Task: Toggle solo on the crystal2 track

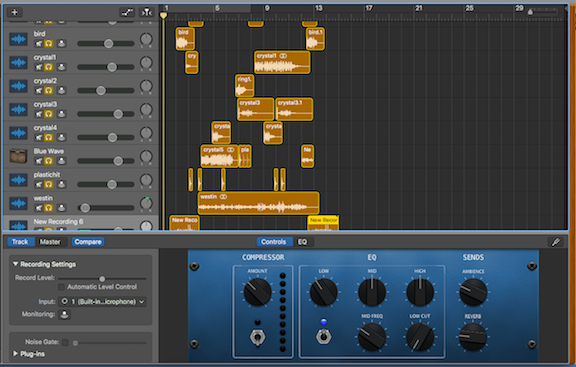Action: click(48, 91)
